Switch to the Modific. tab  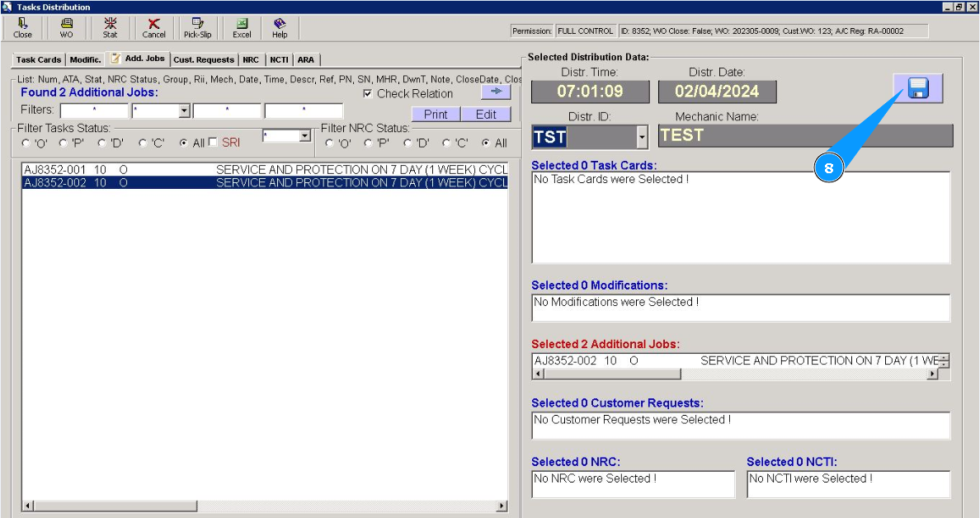[86, 60]
